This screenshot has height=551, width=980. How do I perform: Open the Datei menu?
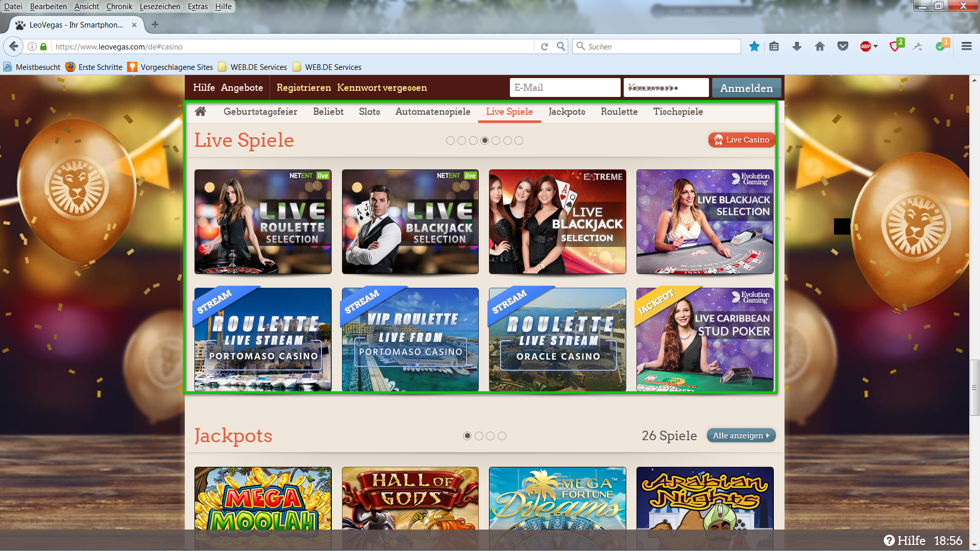13,6
